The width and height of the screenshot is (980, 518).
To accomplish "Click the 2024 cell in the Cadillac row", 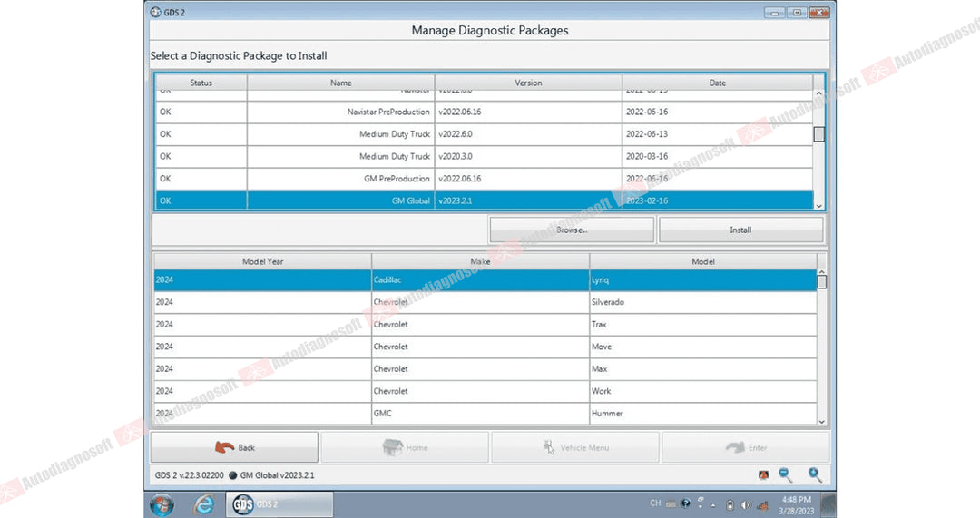I will [x=262, y=280].
